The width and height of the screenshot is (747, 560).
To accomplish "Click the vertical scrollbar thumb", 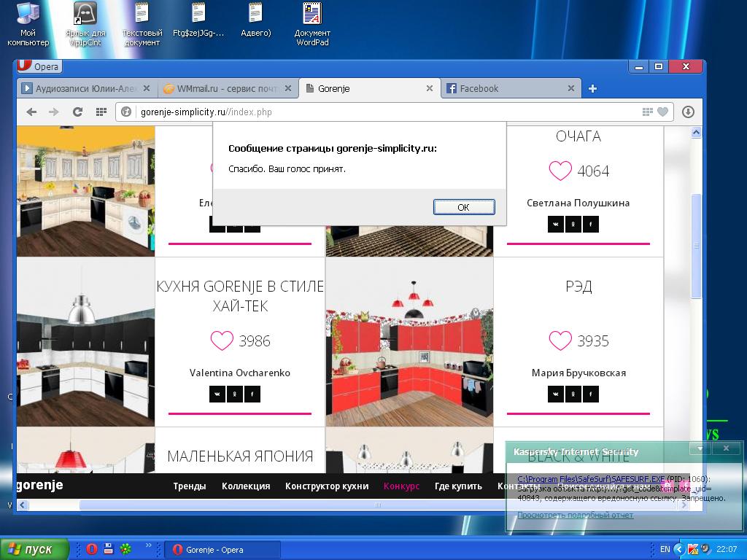I will tap(696, 246).
